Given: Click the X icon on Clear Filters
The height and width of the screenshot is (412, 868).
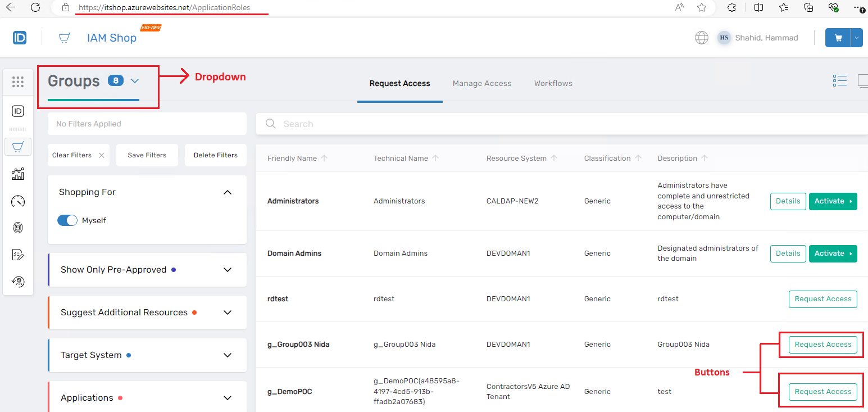Looking at the screenshot, I should 101,155.
